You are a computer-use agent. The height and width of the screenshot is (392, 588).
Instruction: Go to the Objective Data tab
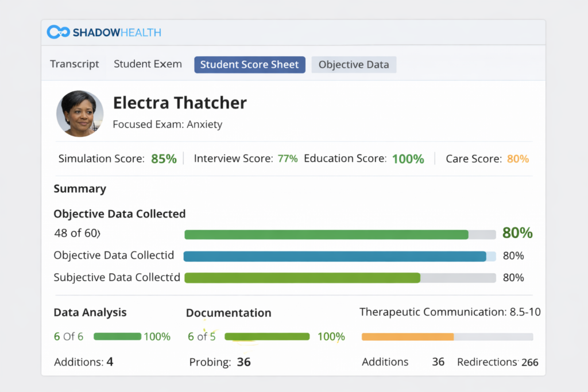tap(354, 65)
